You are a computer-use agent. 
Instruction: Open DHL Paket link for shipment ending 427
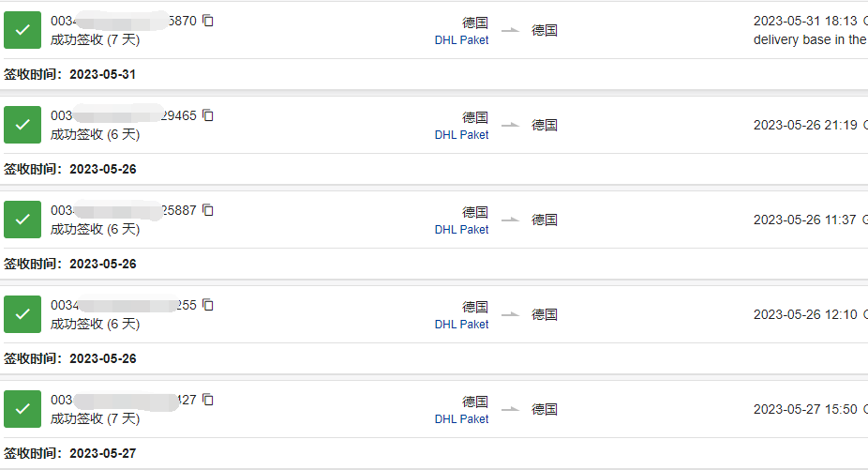point(461,419)
